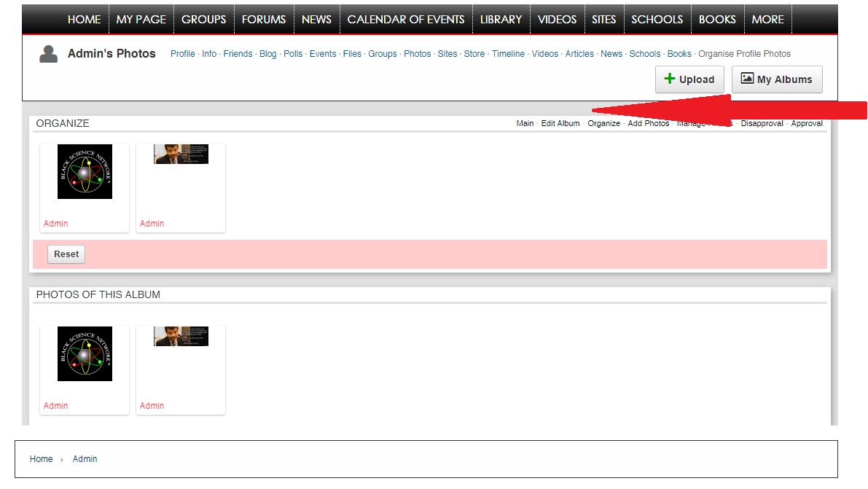Open LIBRARY navigation item

[x=501, y=20]
